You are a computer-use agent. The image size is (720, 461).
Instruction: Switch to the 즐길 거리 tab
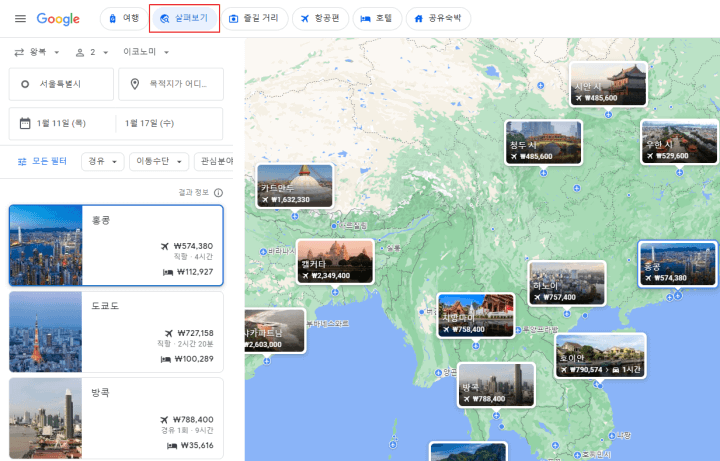click(x=254, y=18)
